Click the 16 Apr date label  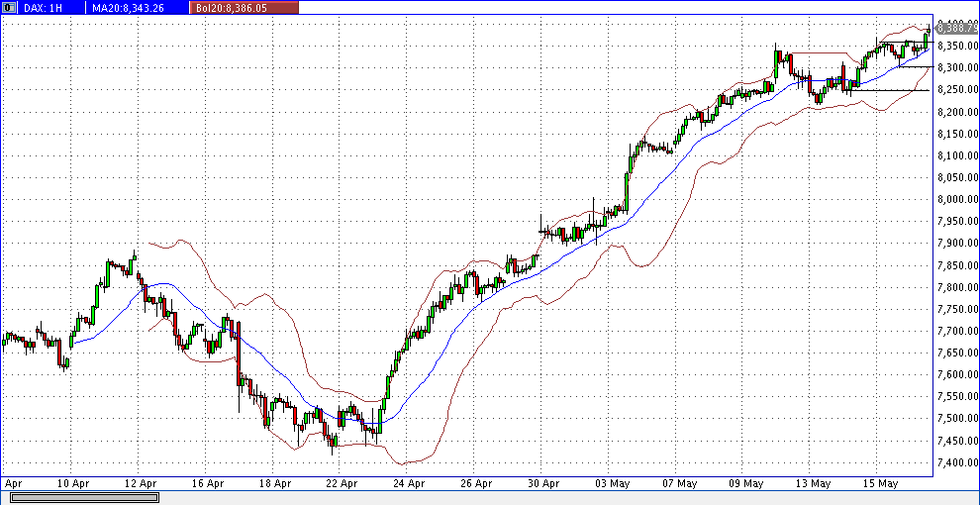208,483
